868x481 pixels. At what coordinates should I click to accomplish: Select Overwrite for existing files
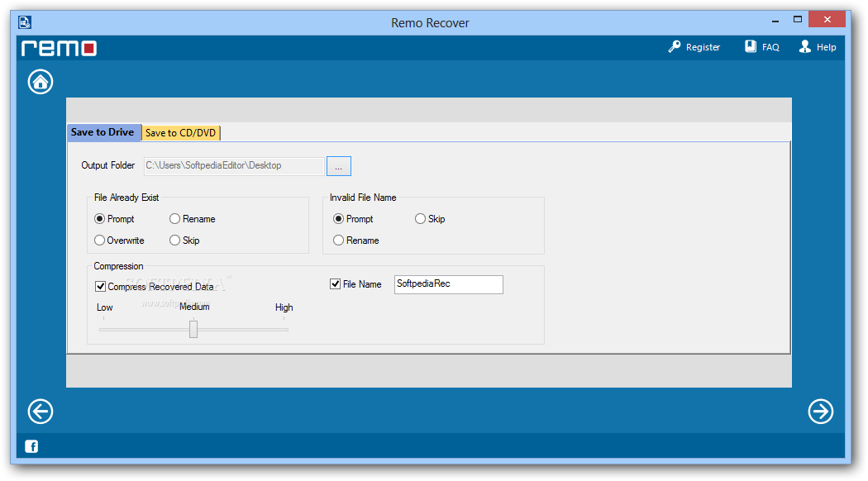pyautogui.click(x=100, y=240)
